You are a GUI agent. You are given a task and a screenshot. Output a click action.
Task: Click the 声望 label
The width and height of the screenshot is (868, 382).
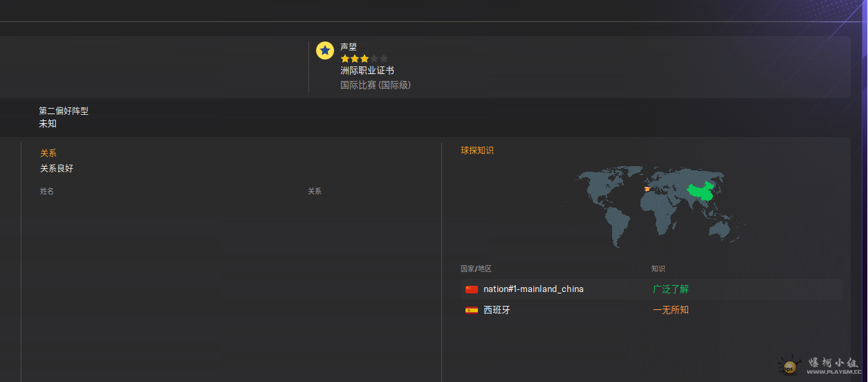tap(349, 46)
